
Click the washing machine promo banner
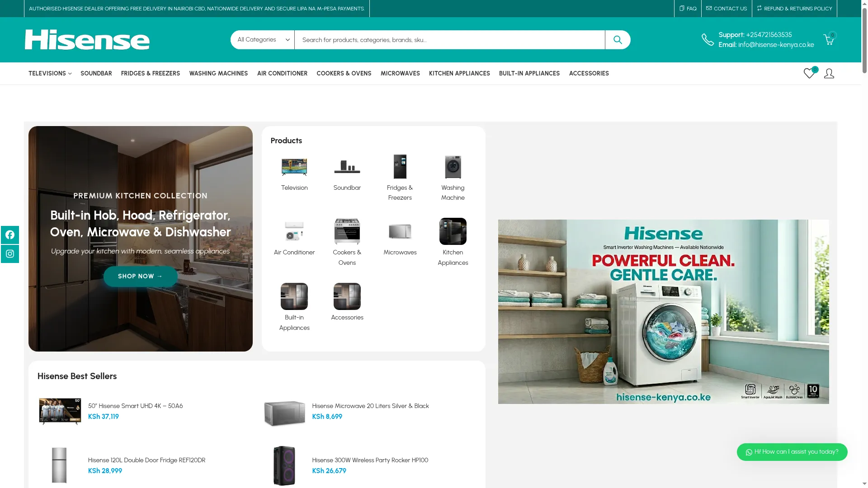[x=664, y=312]
